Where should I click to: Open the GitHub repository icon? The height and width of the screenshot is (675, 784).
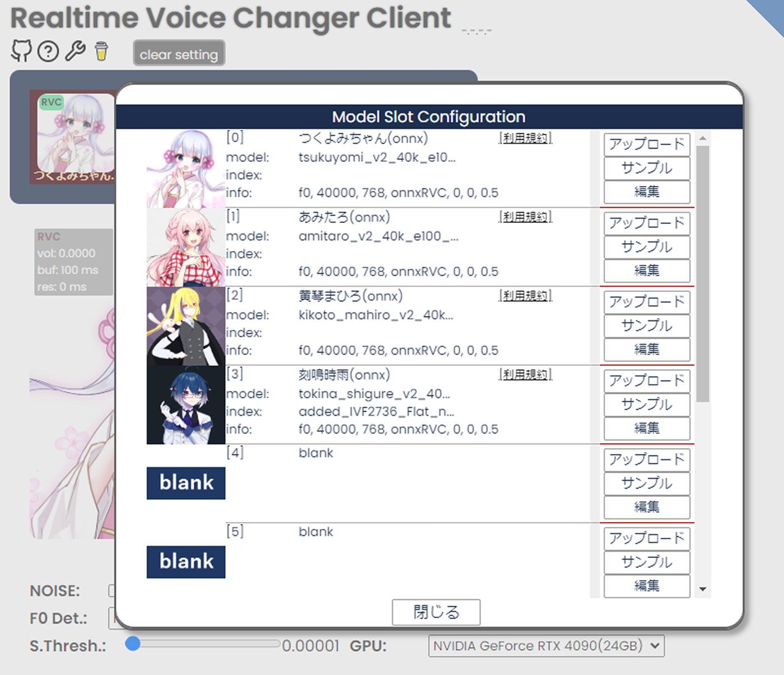[21, 51]
